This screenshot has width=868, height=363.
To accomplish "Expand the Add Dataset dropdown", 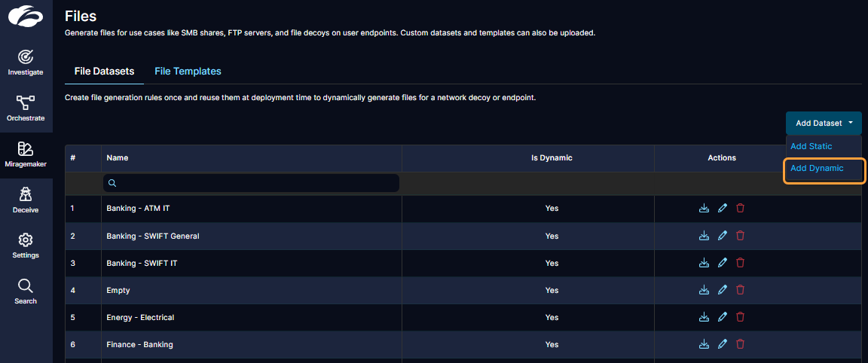I will click(x=824, y=123).
